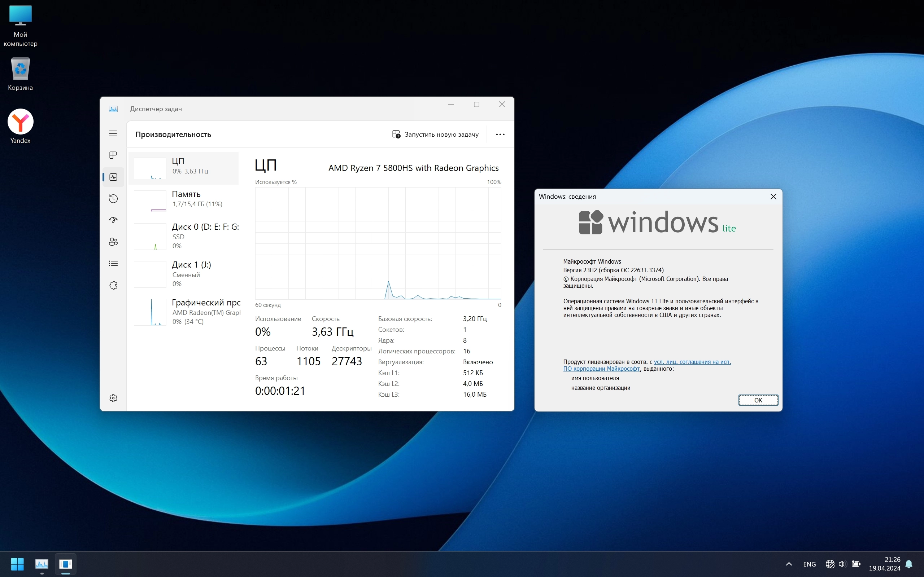Screen dimensions: 924x577
Task: Click the ENG language indicator in taskbar
Action: point(809,564)
